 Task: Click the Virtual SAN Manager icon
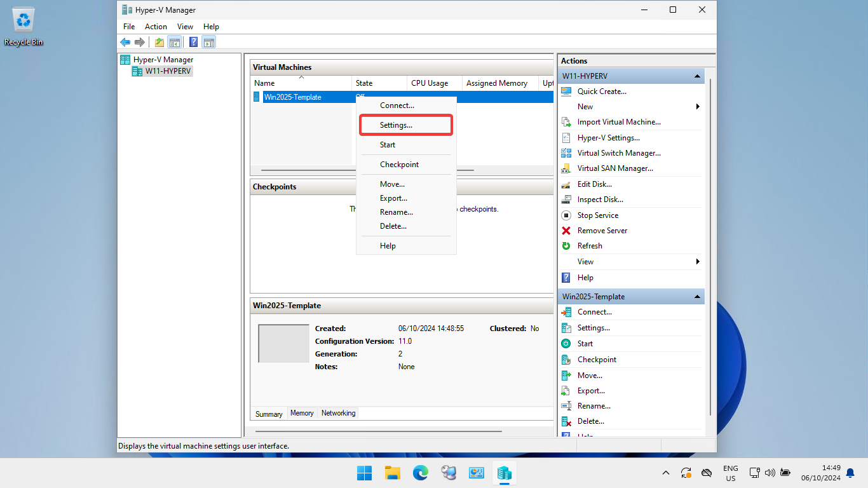pyautogui.click(x=566, y=168)
